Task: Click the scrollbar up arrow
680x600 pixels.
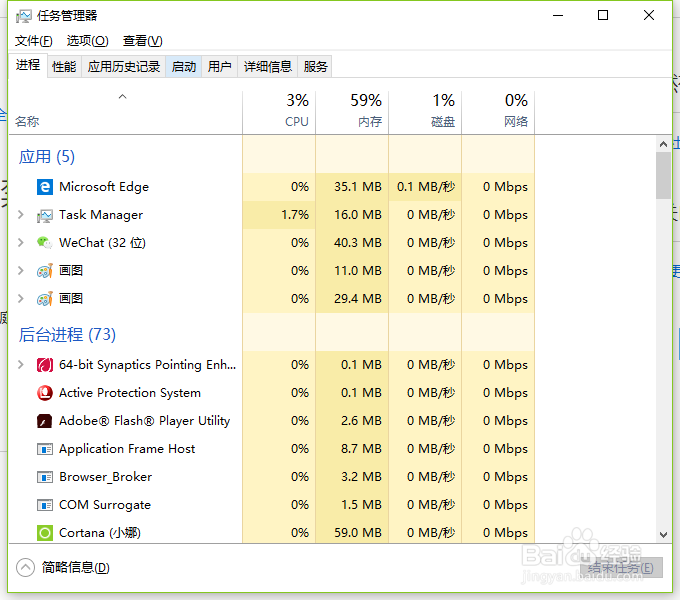Action: pos(663,144)
